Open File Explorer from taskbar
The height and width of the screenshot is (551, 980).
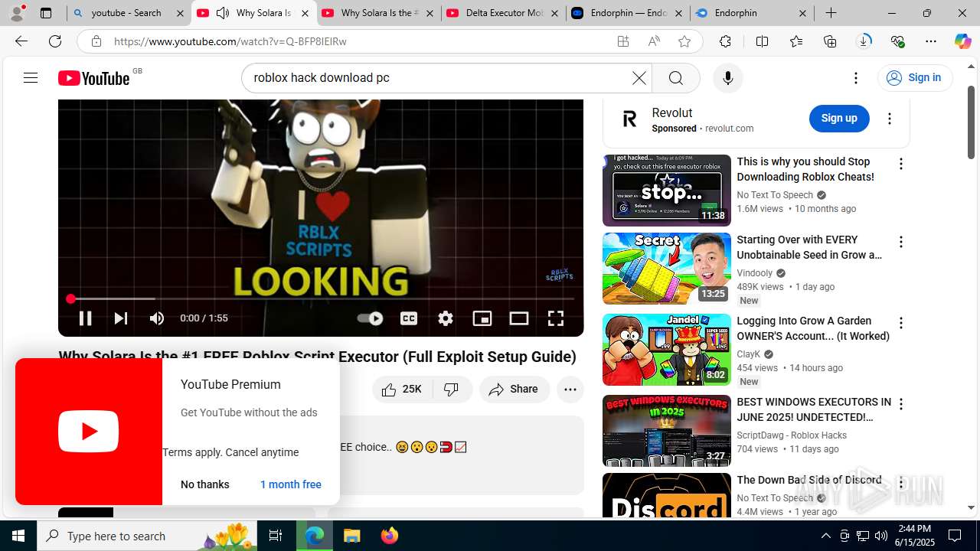[x=351, y=536]
